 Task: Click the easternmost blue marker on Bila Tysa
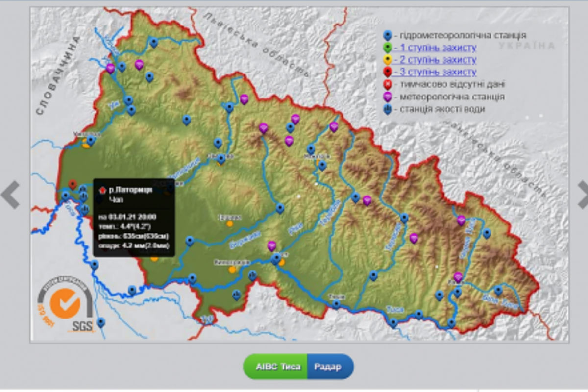(x=498, y=290)
